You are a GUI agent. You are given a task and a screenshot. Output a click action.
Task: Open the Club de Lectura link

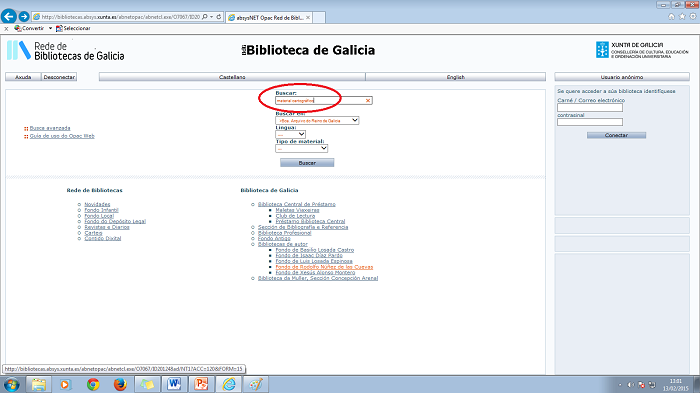[x=295, y=216]
